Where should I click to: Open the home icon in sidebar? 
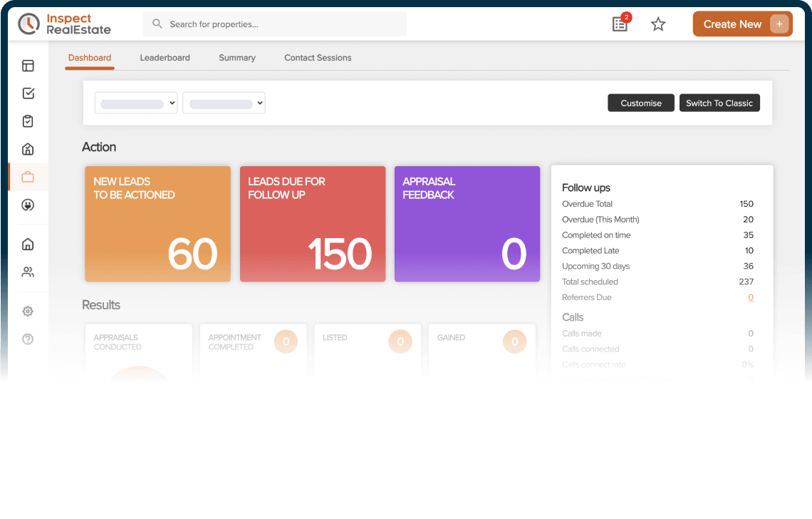[x=28, y=245]
